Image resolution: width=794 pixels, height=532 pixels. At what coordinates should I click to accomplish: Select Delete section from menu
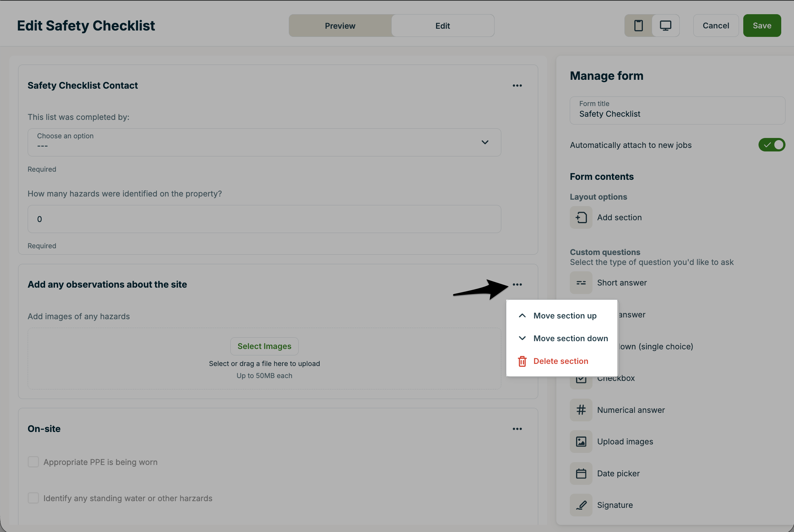[560, 361]
